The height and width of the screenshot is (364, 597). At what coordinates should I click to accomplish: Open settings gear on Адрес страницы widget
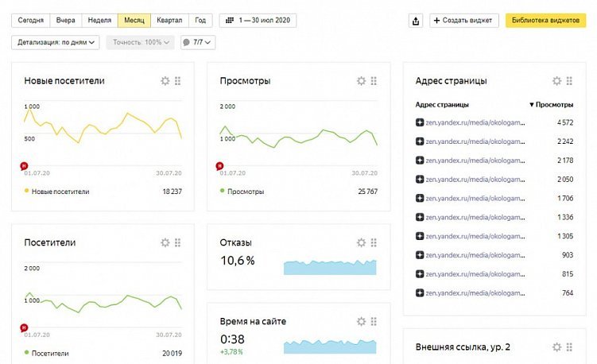click(556, 81)
